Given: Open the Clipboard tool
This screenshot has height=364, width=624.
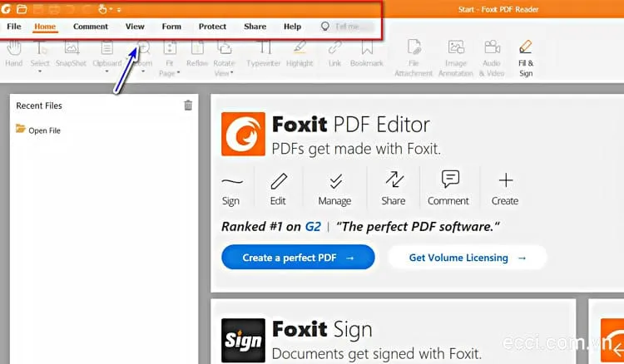Looking at the screenshot, I should tap(107, 53).
